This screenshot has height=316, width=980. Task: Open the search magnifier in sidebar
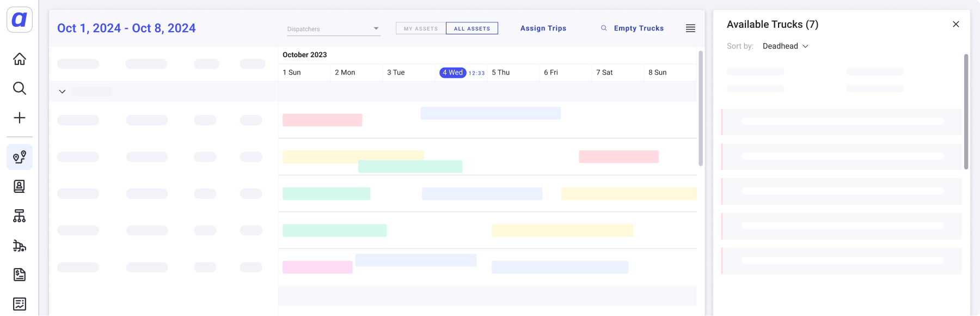20,88
